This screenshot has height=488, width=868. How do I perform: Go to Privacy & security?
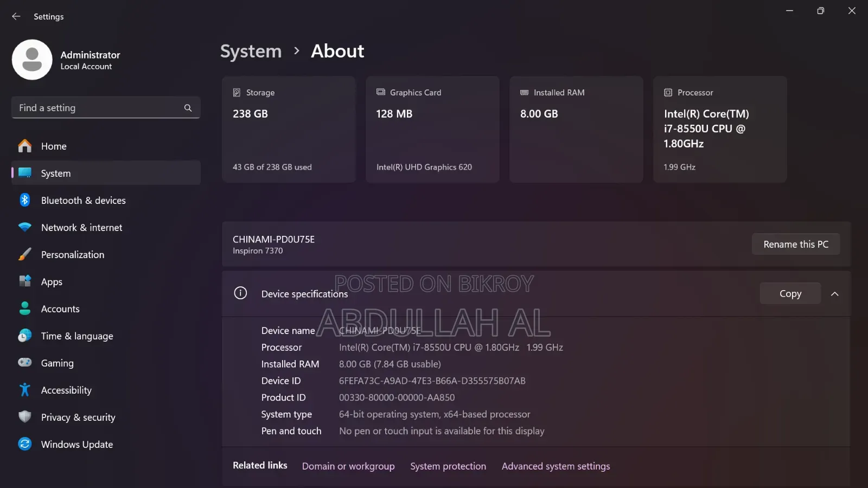[106, 417]
